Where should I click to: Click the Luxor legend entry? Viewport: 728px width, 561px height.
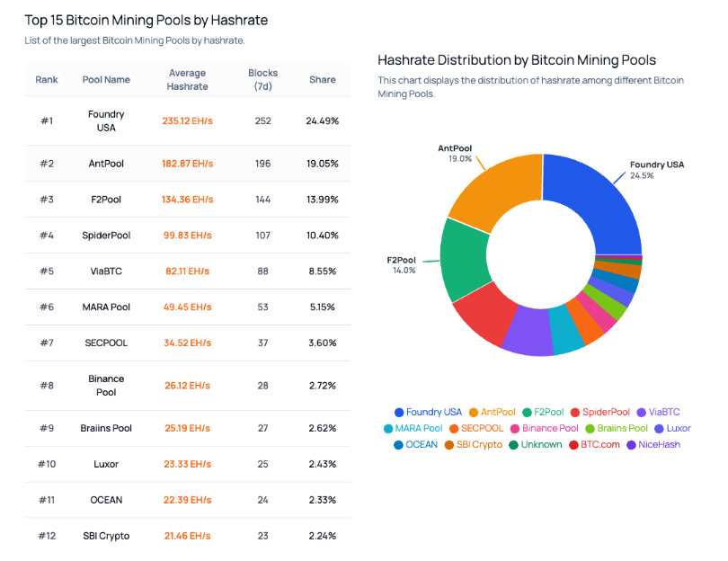point(673,429)
